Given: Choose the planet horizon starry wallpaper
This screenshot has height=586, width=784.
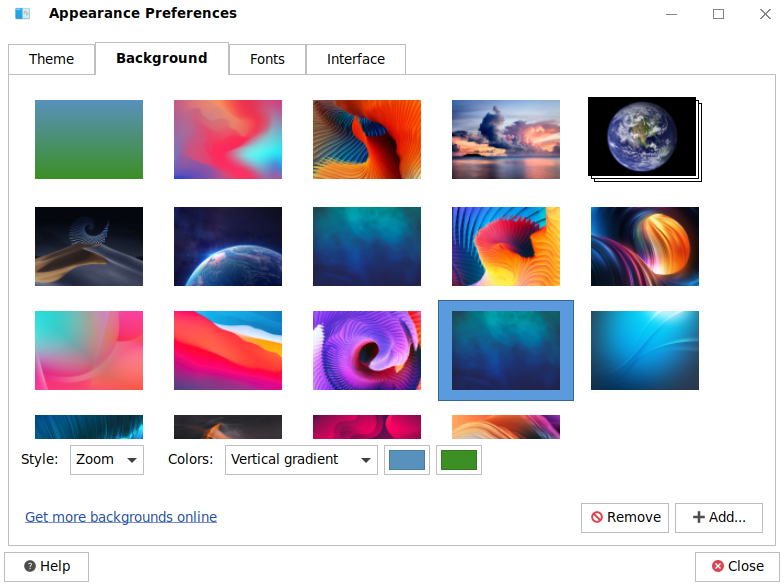Looking at the screenshot, I should click(x=228, y=246).
